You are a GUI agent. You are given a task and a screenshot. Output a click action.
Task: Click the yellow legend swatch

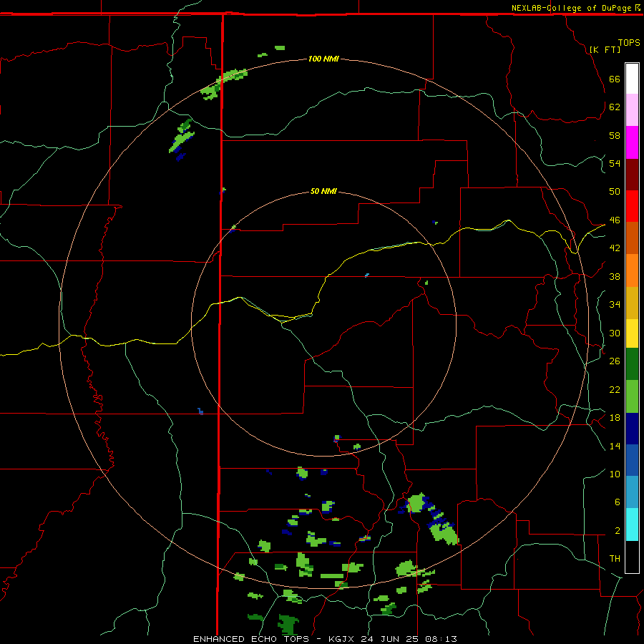click(632, 333)
